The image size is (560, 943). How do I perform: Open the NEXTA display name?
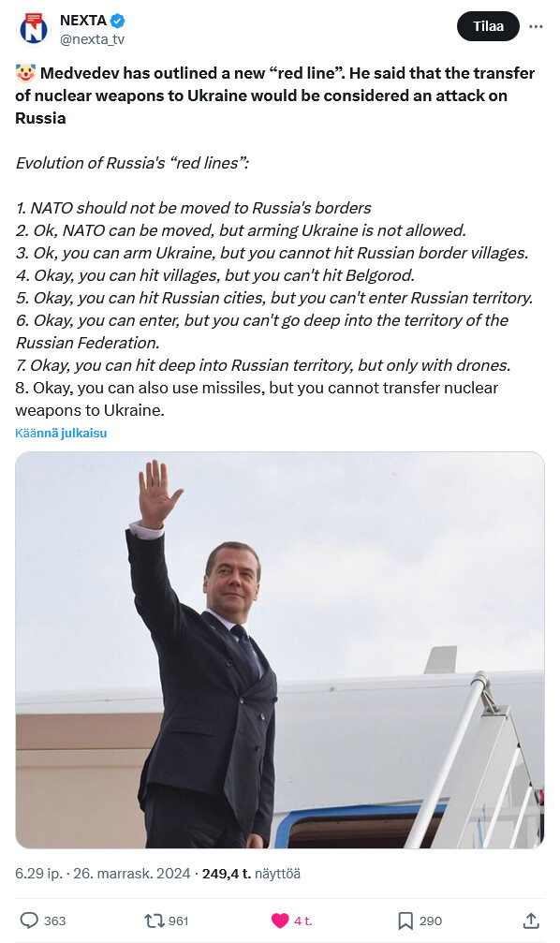click(83, 21)
